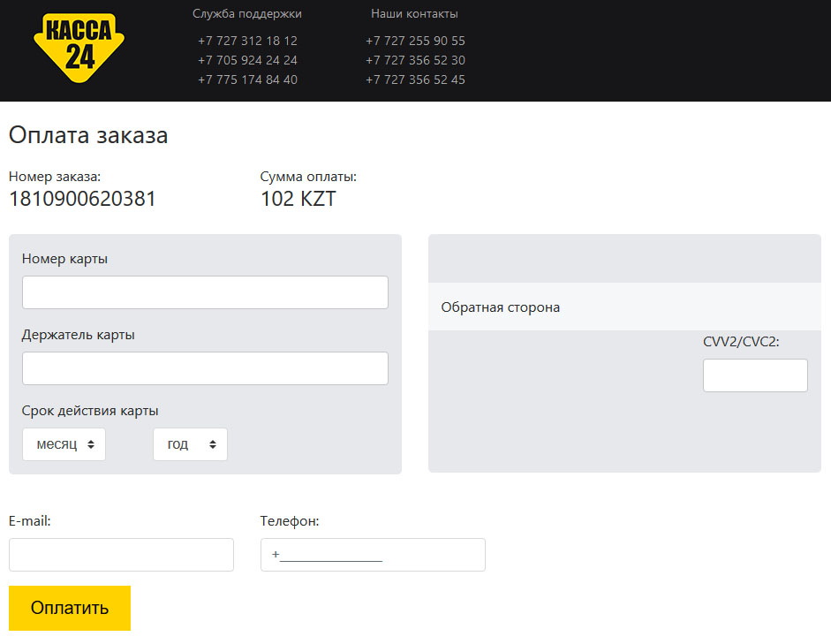Call support number +7 727 312 18 12

click(x=247, y=41)
